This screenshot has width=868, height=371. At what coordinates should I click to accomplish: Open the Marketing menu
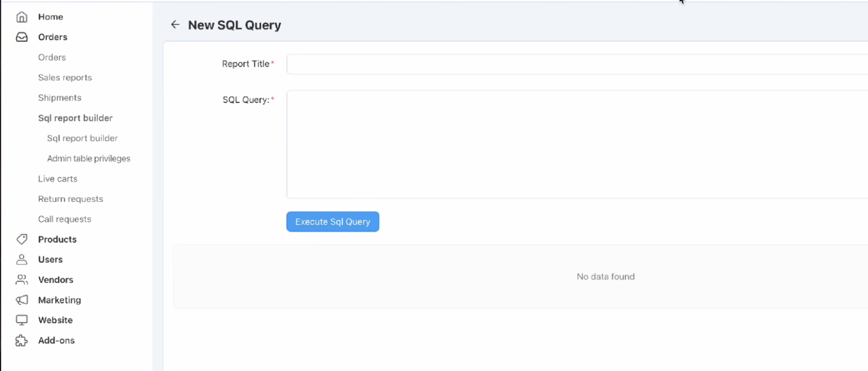(59, 300)
